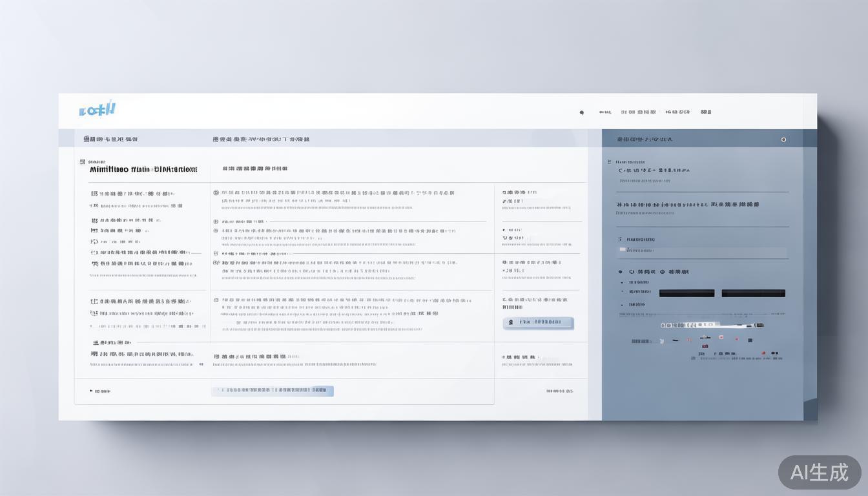
Task: Click the blue logo in the header
Action: [97, 109]
